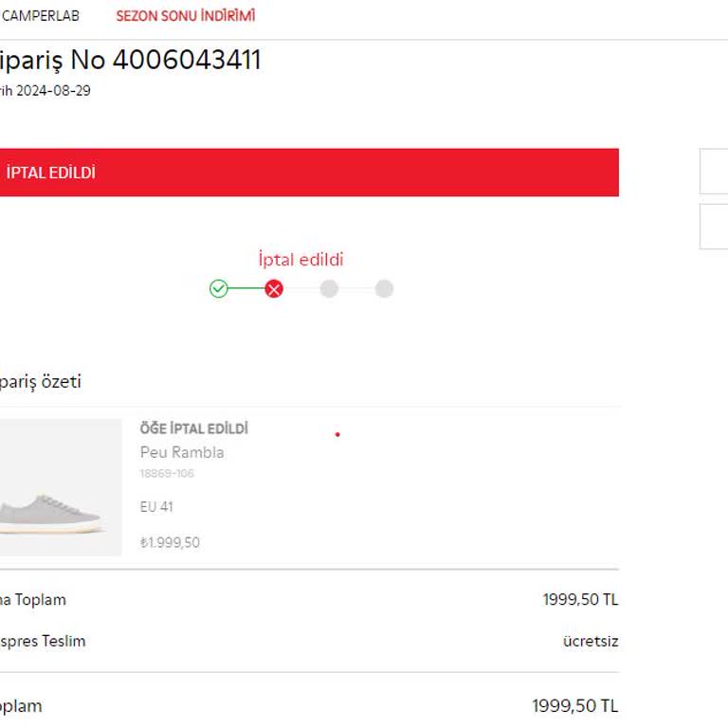Click the lower outlined box right of the banner

pyautogui.click(x=714, y=227)
